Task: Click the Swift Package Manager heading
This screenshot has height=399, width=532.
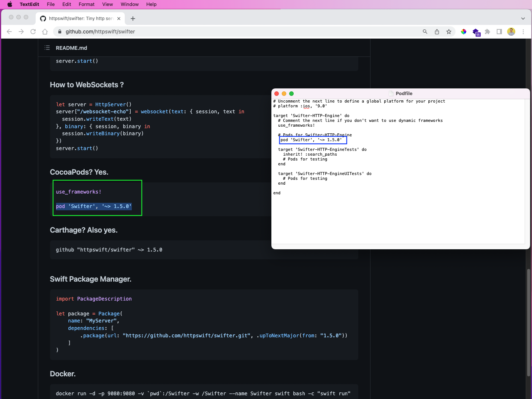Action: click(x=91, y=279)
